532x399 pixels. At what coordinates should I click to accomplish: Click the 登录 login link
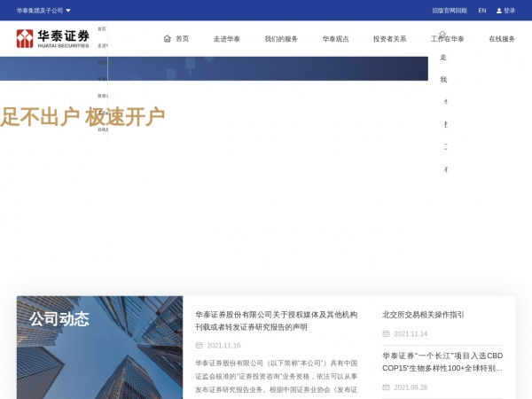[509, 11]
